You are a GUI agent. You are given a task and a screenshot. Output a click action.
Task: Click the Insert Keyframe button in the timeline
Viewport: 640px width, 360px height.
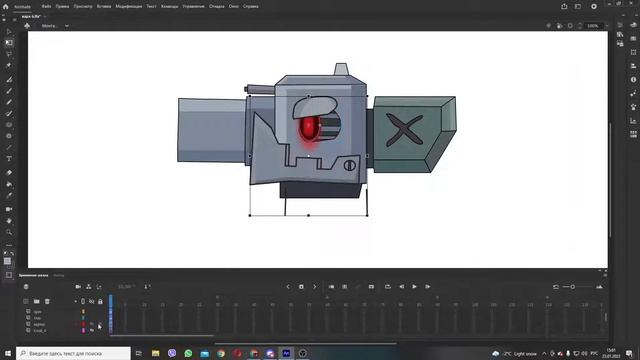pos(301,287)
